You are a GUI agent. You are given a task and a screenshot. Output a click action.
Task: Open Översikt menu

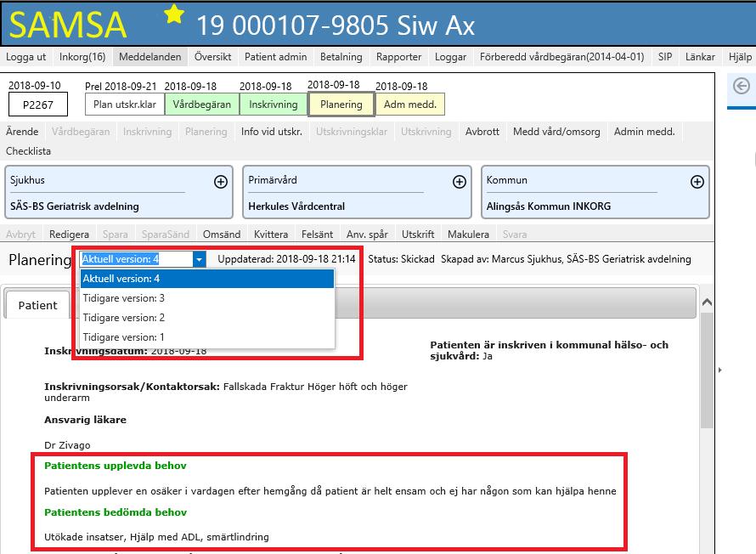pos(212,57)
